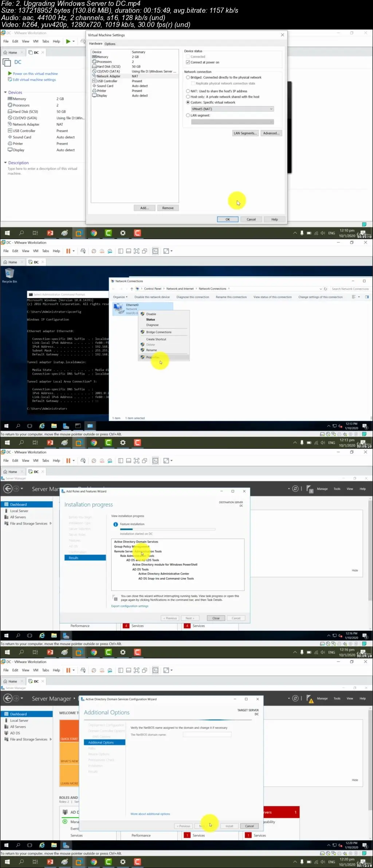Select the Host-only private network radio button

click(x=188, y=97)
